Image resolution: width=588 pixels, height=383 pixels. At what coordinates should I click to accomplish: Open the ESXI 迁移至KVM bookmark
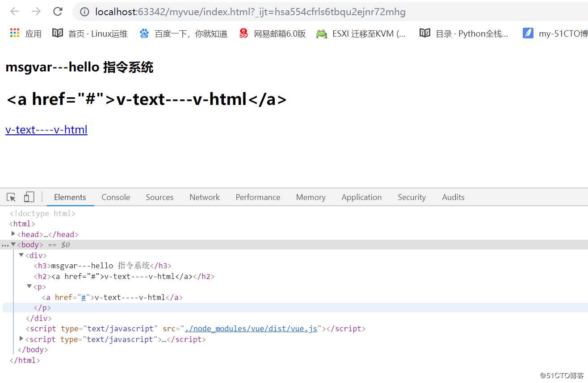(x=361, y=33)
